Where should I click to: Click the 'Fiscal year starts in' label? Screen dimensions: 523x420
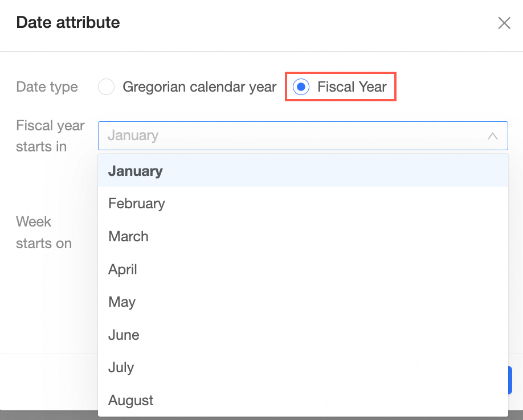click(50, 136)
